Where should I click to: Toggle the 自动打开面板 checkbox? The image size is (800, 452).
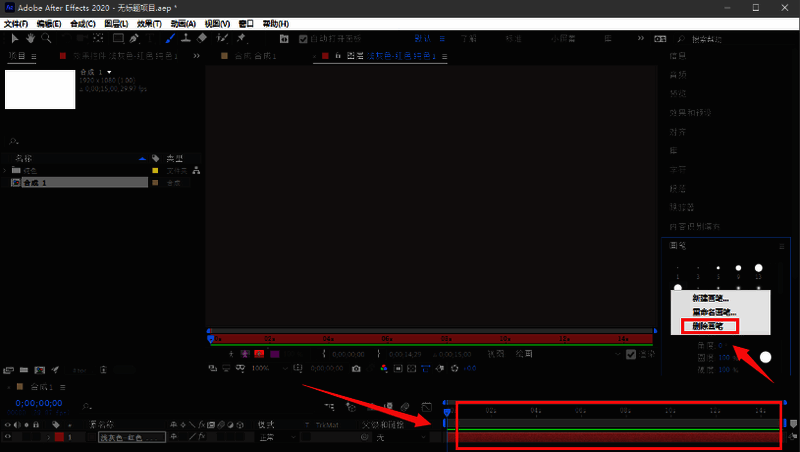pos(302,39)
